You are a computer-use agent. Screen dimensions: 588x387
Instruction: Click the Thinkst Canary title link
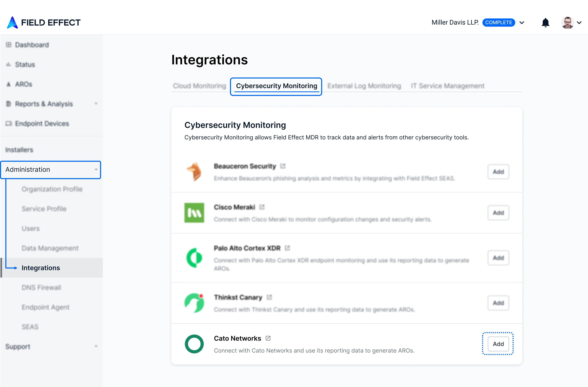pos(238,297)
